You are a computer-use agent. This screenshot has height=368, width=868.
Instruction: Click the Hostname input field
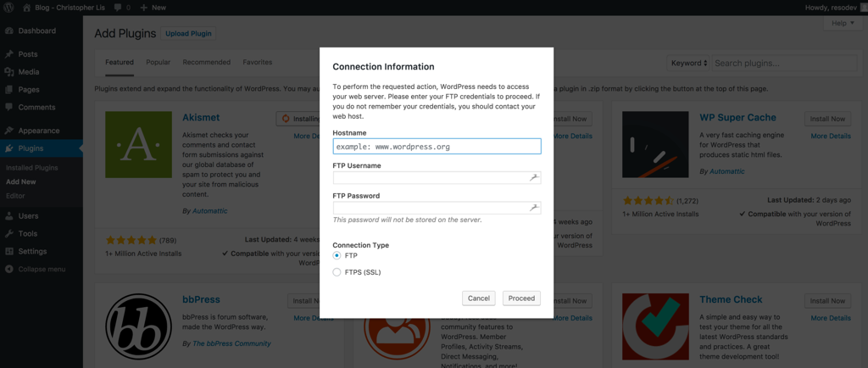click(437, 146)
